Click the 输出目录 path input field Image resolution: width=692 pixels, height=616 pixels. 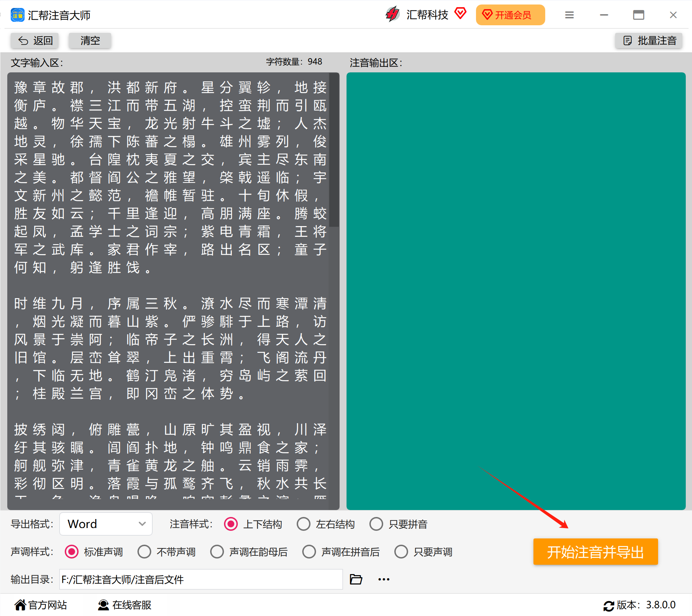201,579
